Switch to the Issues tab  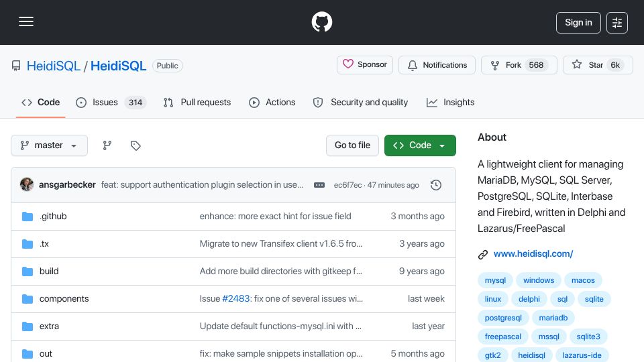(x=111, y=102)
